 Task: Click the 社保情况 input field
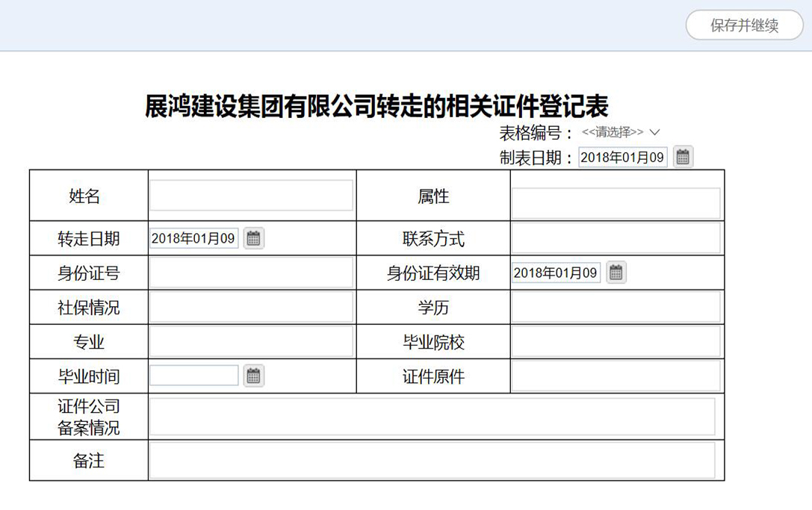coord(251,307)
